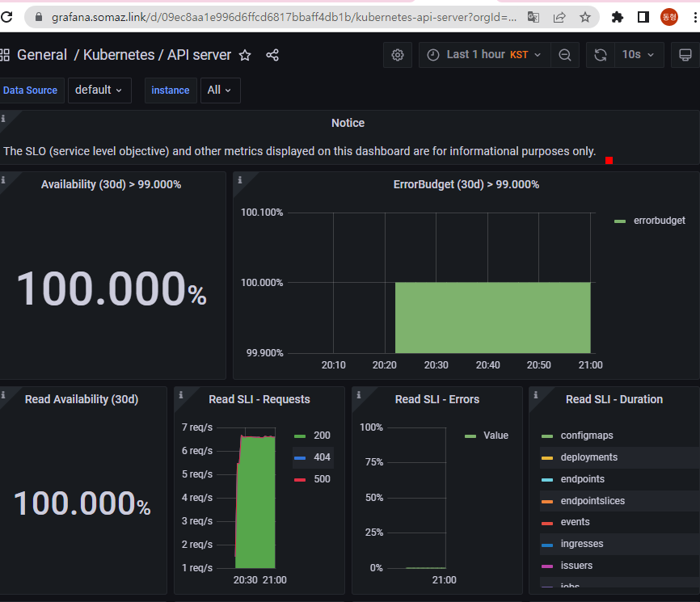Open the Chrome profile avatar
Viewport: 700px width, 602px height.
click(668, 18)
